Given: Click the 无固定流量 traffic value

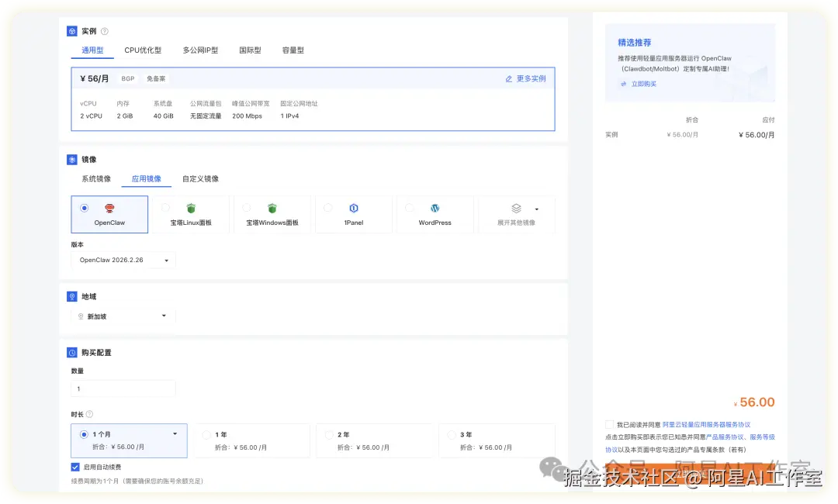Looking at the screenshot, I should coord(206,116).
